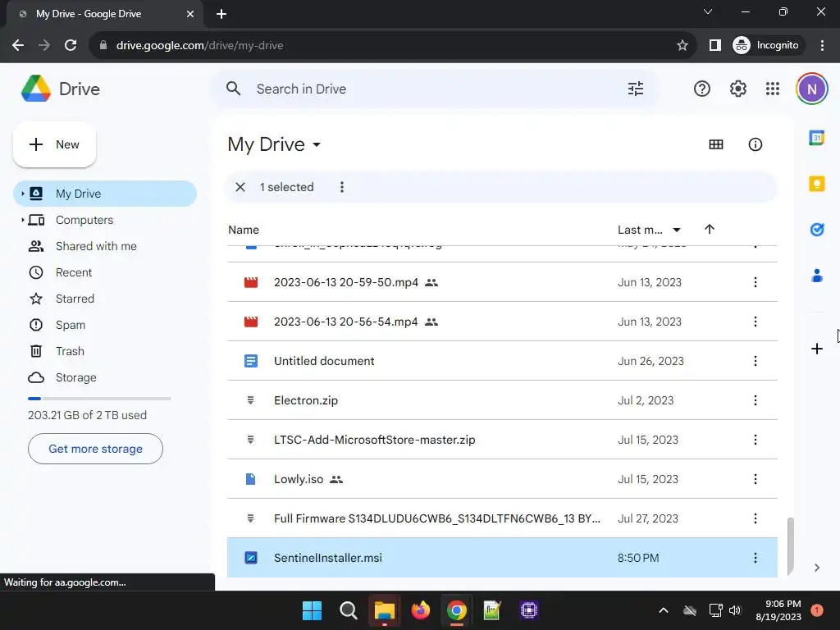Get add-ons with the plus icon
Screen dimensions: 840x630
point(816,349)
